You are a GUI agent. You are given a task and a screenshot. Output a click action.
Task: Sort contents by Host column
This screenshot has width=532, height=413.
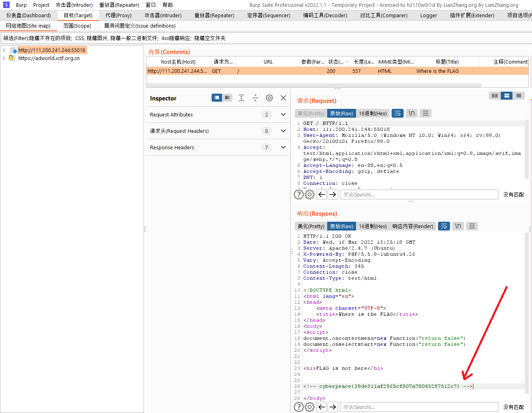pos(178,62)
